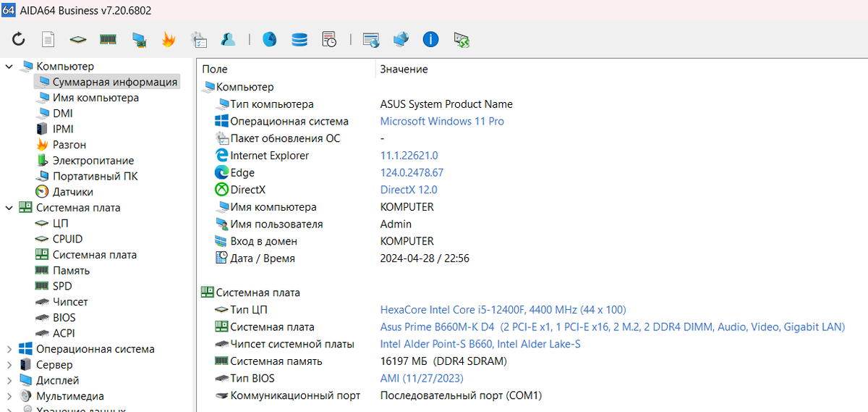The height and width of the screenshot is (412, 868).
Task: Select the Тип компьютера field row
Action: [271, 104]
